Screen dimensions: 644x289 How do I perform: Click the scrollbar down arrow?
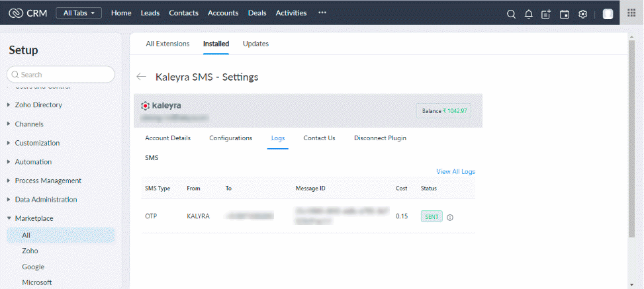click(x=631, y=284)
